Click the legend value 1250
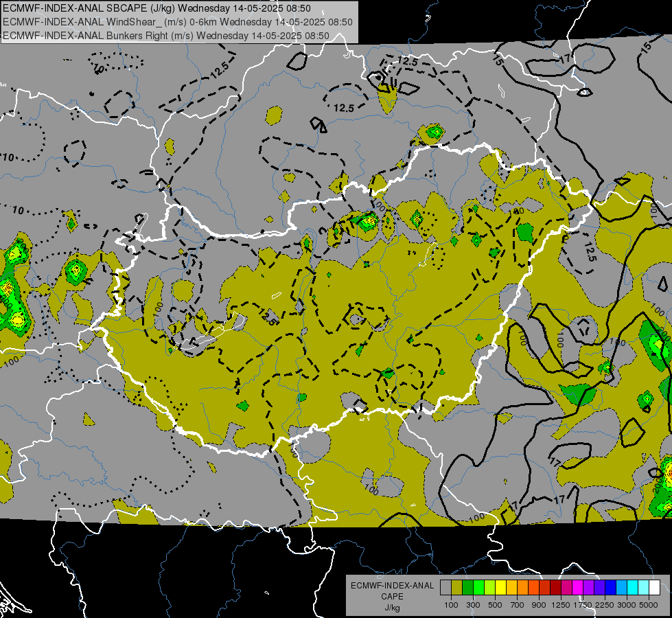672x618 pixels. [561, 605]
